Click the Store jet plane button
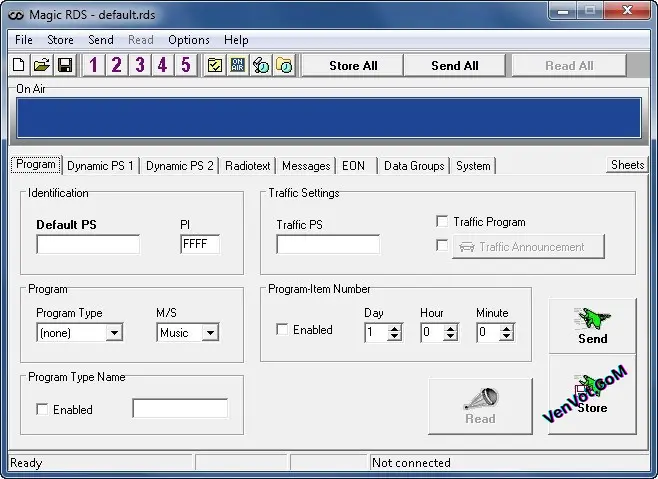The width and height of the screenshot is (658, 479). [593, 395]
